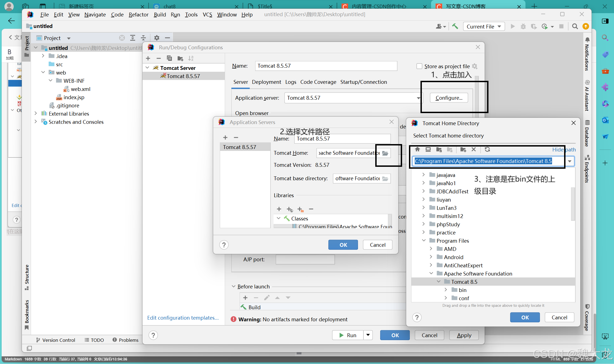This screenshot has width=614, height=364.
Task: Click the configuration Name field Tomcat 8.5.57
Action: 326,66
